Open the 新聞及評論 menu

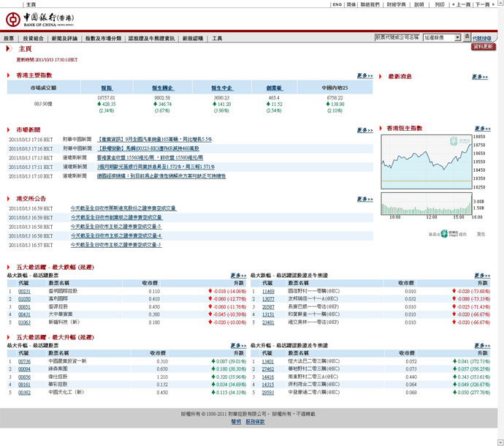click(x=64, y=38)
